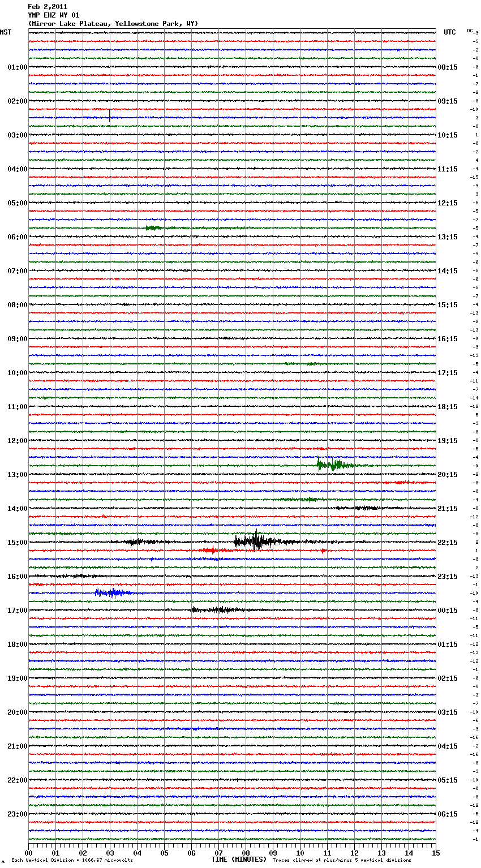
Task: Select the '05:00' MST time label
Action: click(x=18, y=203)
